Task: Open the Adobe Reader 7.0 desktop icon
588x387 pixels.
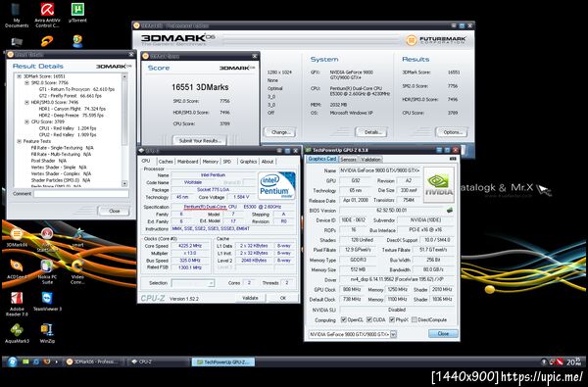Action: click(17, 304)
